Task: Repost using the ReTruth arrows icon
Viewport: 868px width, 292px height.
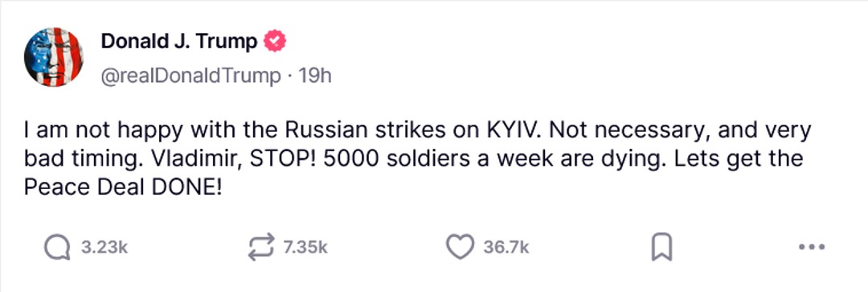Action: (x=260, y=247)
